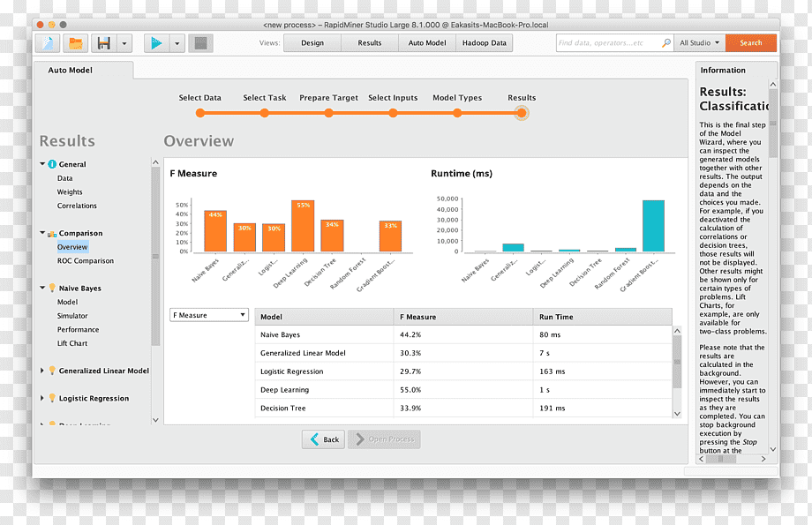The image size is (812, 525).
Task: Click the Back button
Action: [324, 439]
